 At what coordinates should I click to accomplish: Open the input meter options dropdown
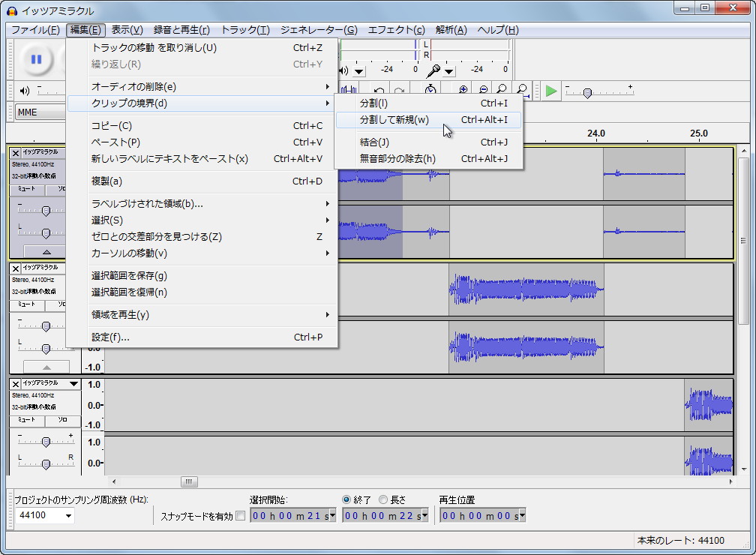(x=448, y=71)
